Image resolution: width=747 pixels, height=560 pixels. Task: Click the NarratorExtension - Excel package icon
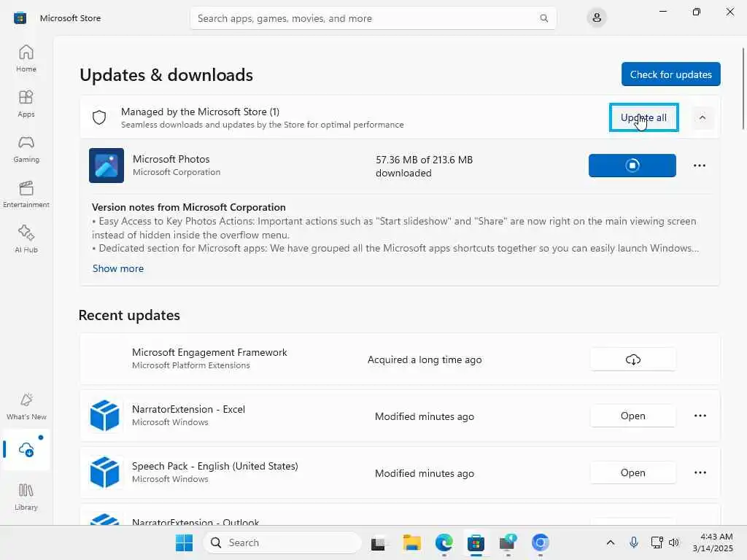click(x=105, y=415)
